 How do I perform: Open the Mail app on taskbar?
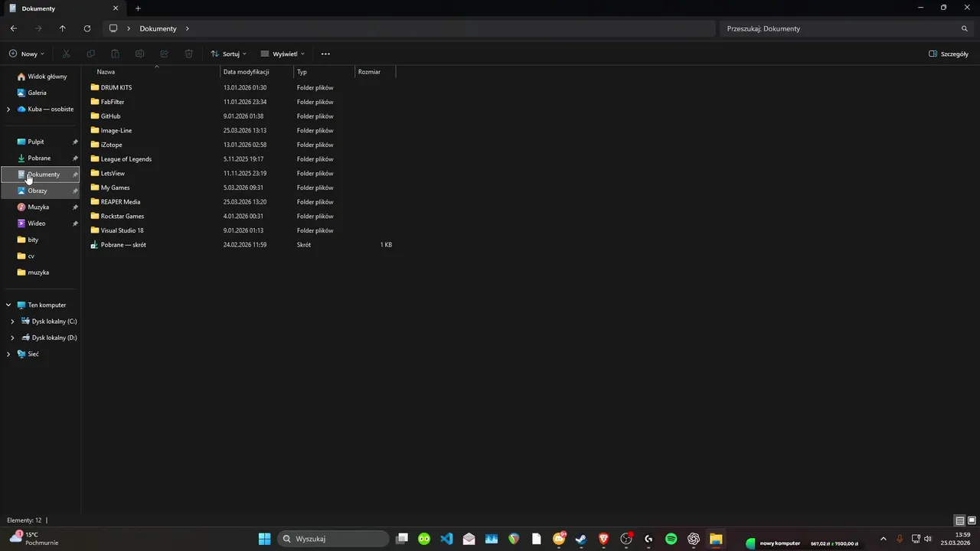click(x=469, y=539)
